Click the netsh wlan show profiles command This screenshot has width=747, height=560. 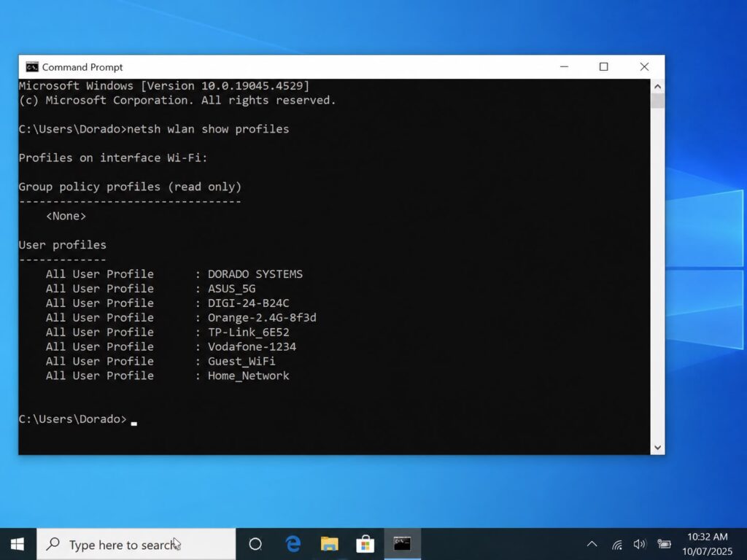click(x=208, y=130)
